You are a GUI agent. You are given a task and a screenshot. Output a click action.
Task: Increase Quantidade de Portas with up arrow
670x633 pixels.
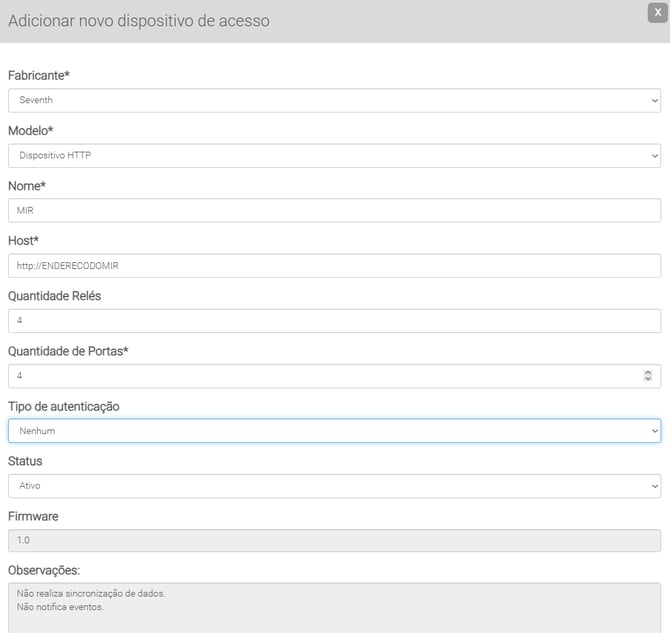[x=648, y=372]
